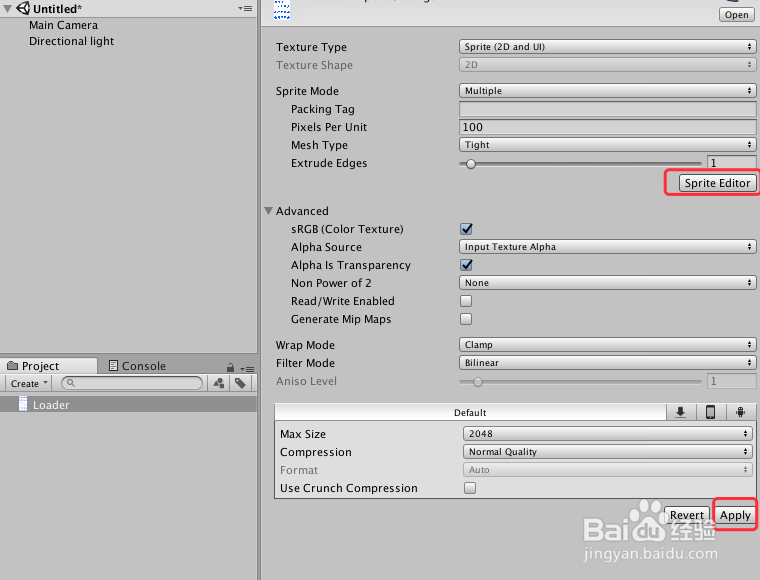This screenshot has height=580, width=760.
Task: Open Non Power of 2 dropdown
Action: [607, 283]
